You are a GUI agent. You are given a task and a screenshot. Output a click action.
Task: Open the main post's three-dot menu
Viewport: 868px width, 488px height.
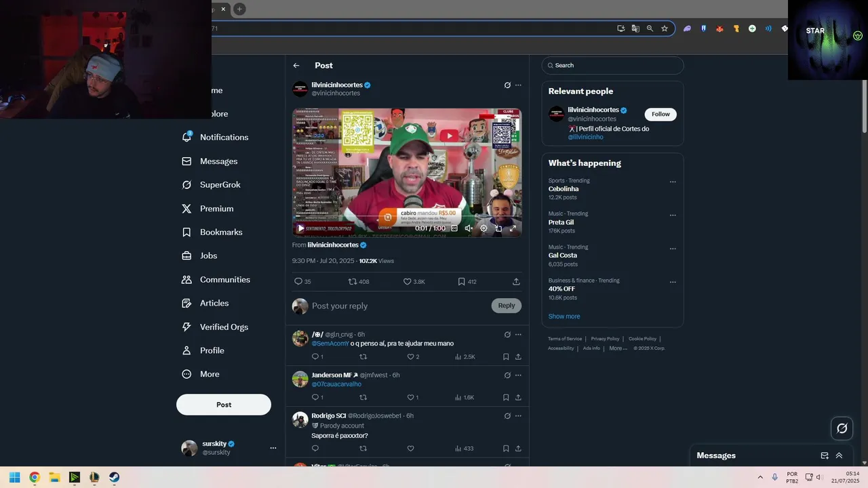coord(518,85)
